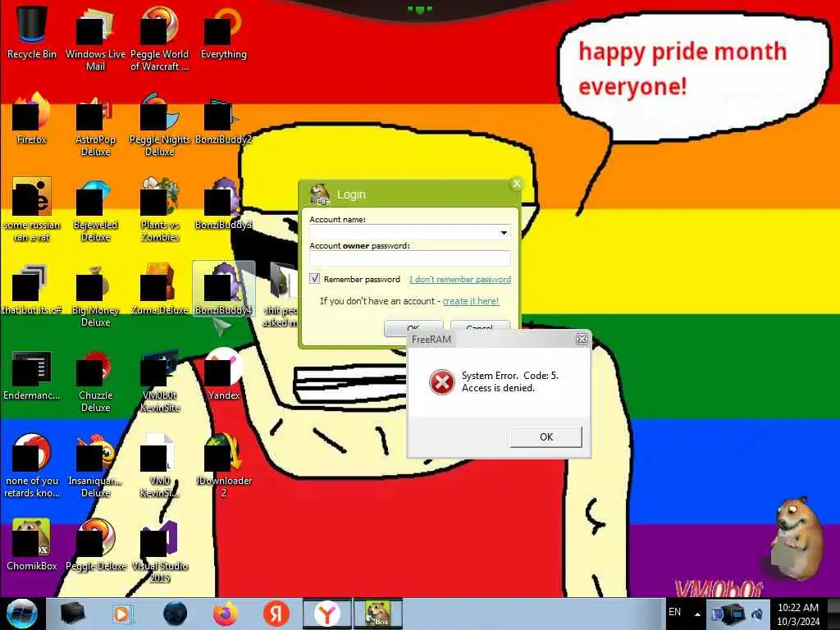Image resolution: width=840 pixels, height=630 pixels.
Task: Open VM0b0t KevinSite desktop icon
Action: [x=160, y=381]
